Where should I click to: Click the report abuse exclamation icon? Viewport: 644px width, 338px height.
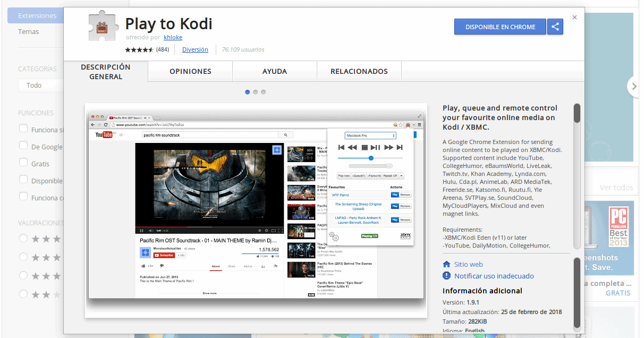coord(446,276)
